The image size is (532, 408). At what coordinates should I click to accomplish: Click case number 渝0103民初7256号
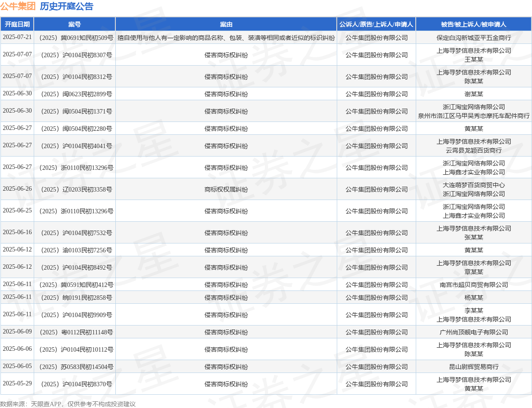pos(76,250)
